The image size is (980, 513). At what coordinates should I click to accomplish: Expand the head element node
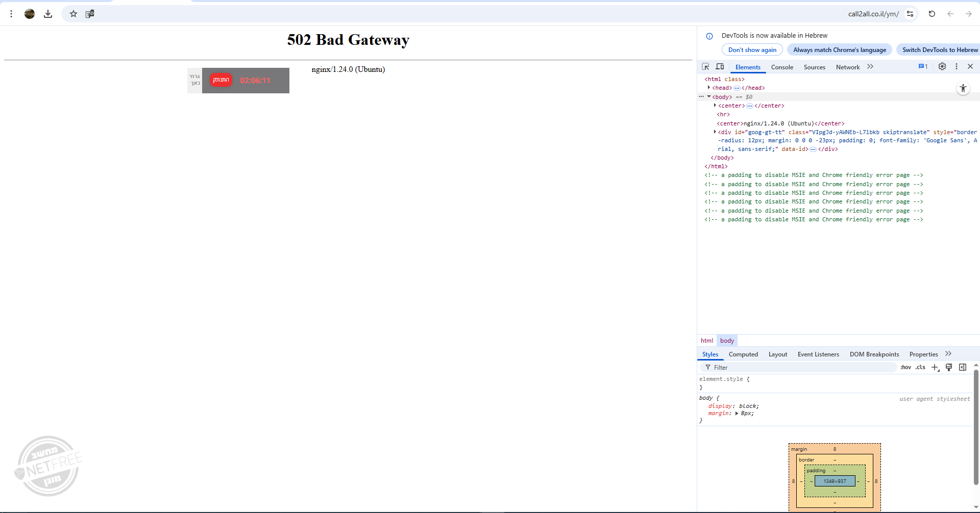[x=709, y=88]
